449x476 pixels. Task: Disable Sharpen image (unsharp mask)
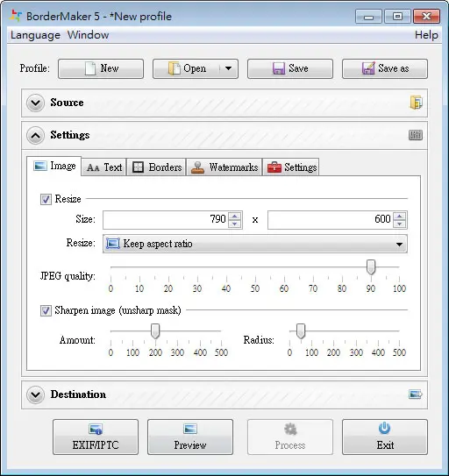[46, 310]
